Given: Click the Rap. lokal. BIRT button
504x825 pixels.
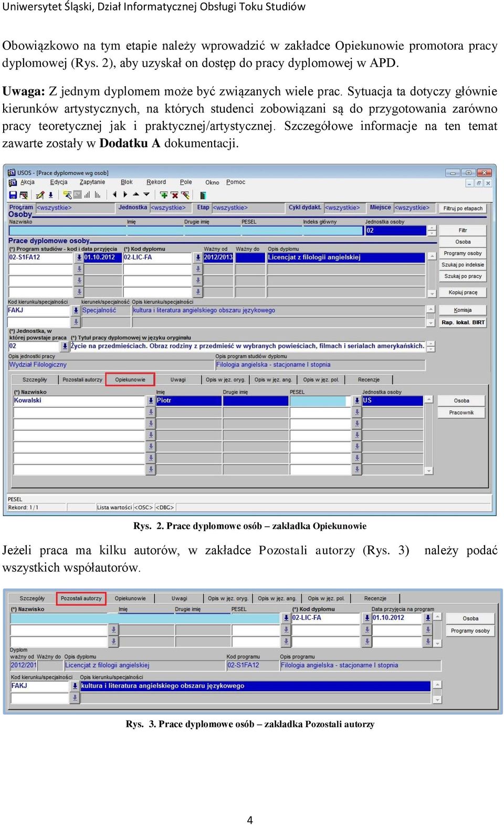Looking at the screenshot, I should click(x=463, y=323).
